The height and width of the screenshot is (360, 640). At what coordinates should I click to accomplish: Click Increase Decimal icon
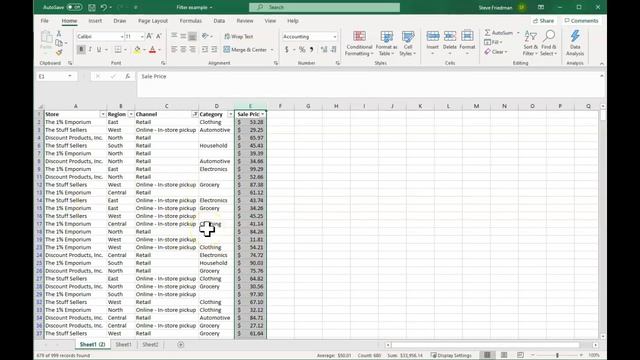click(324, 49)
